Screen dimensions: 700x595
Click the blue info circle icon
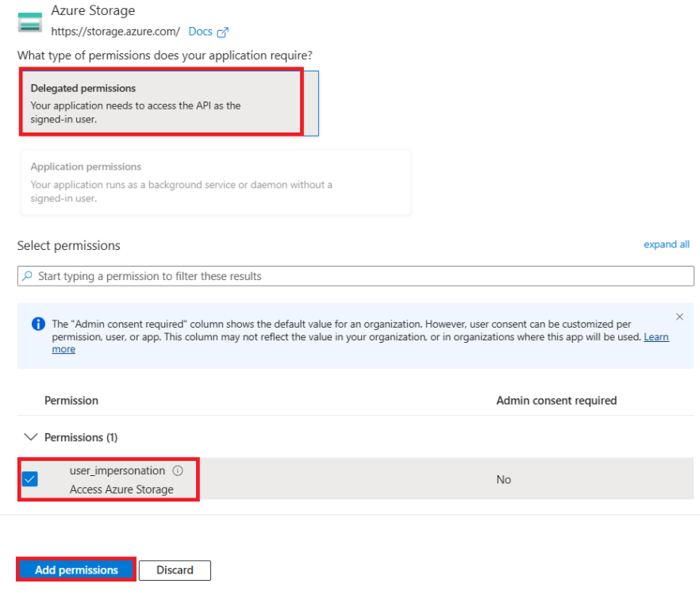38,324
